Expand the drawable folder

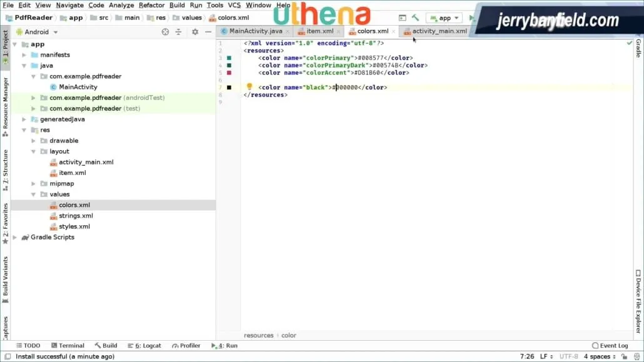pyautogui.click(x=33, y=141)
